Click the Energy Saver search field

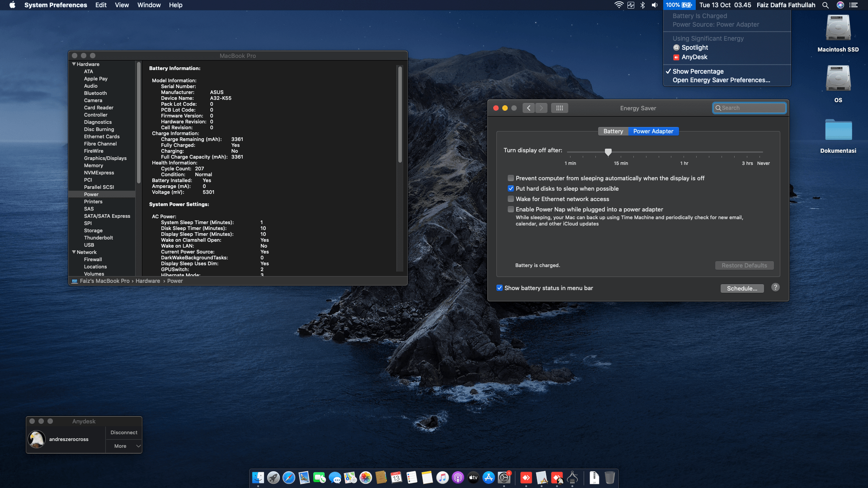pos(749,108)
